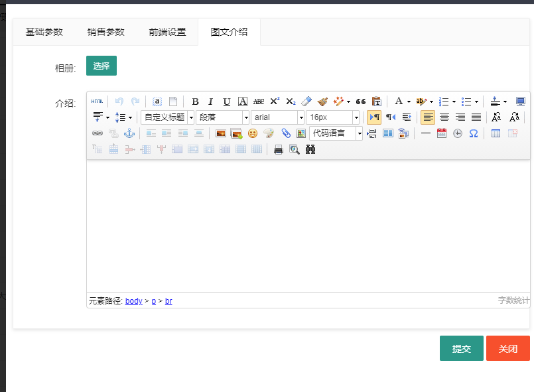This screenshot has width=534, height=392.
Task: Print the document using the printer icon
Action: (x=279, y=149)
